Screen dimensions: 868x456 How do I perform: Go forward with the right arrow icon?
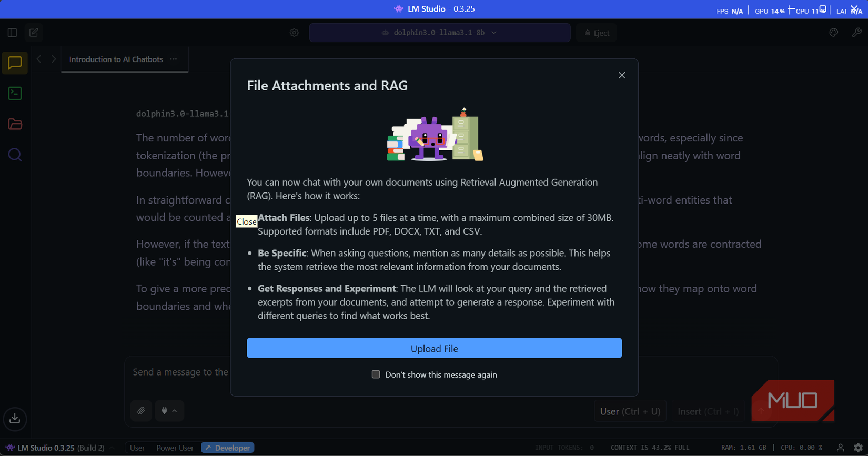[54, 59]
